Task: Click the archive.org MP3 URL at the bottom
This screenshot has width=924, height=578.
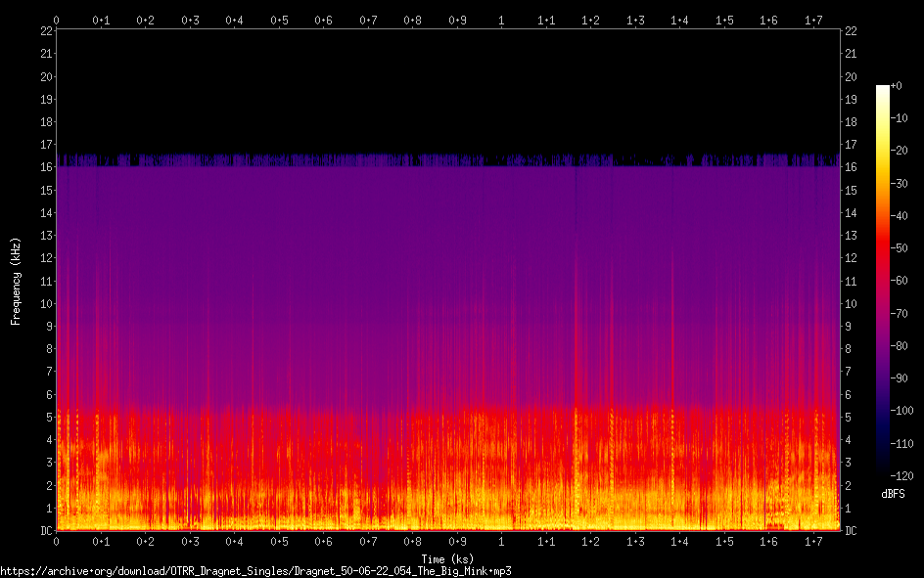Action: point(256,570)
